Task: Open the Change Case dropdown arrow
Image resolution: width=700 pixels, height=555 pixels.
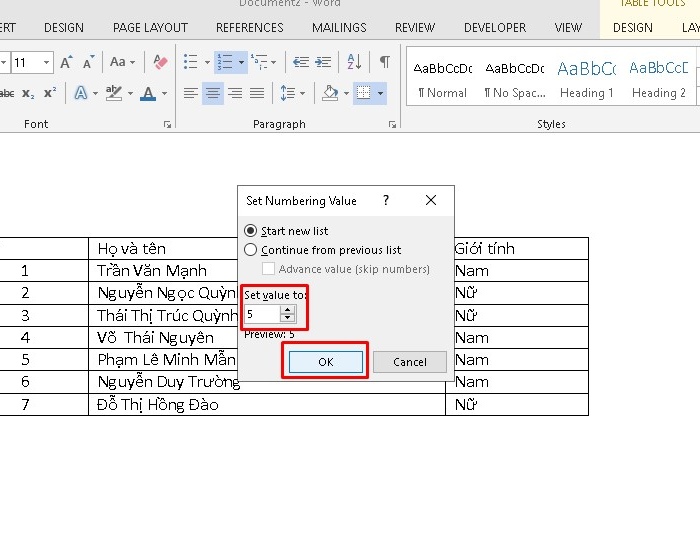Action: click(132, 62)
